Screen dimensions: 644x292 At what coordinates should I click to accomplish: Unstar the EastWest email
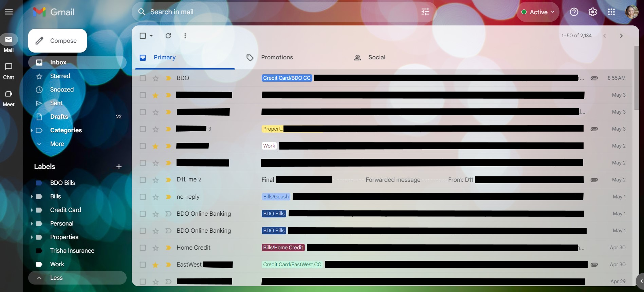(x=155, y=265)
